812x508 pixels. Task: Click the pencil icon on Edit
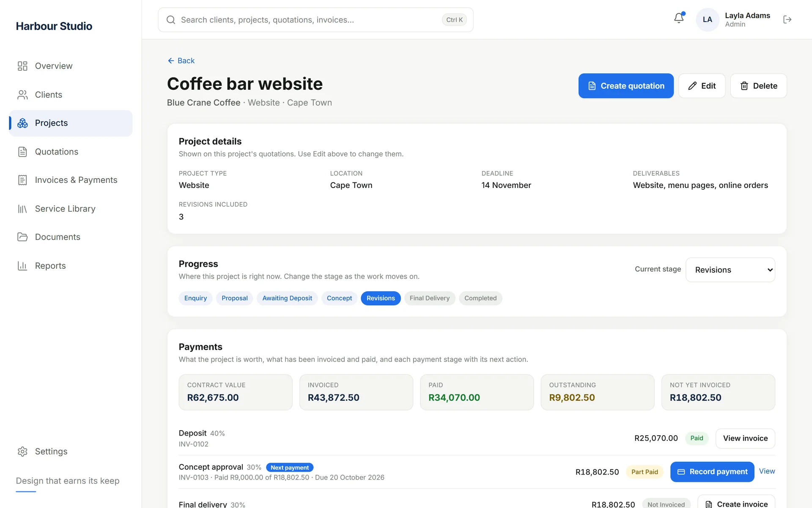pyautogui.click(x=692, y=86)
